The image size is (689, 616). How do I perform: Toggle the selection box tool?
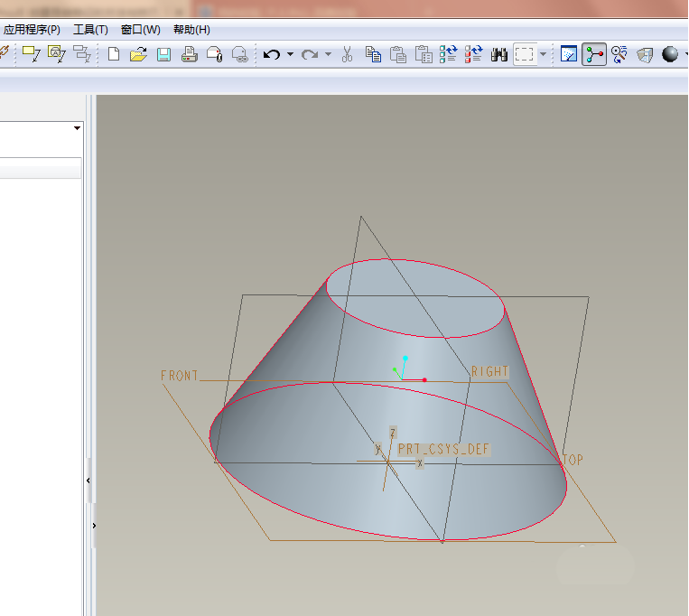(525, 54)
